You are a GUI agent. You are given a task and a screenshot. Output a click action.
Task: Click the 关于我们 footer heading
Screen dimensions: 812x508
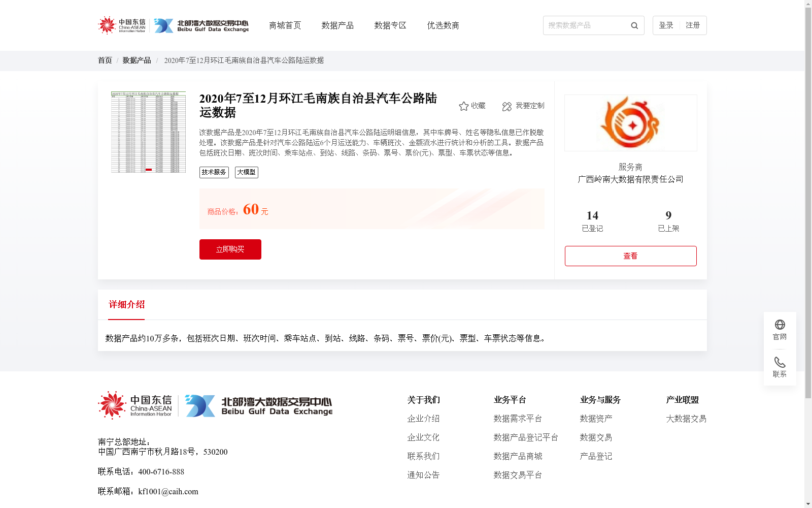[x=423, y=400]
